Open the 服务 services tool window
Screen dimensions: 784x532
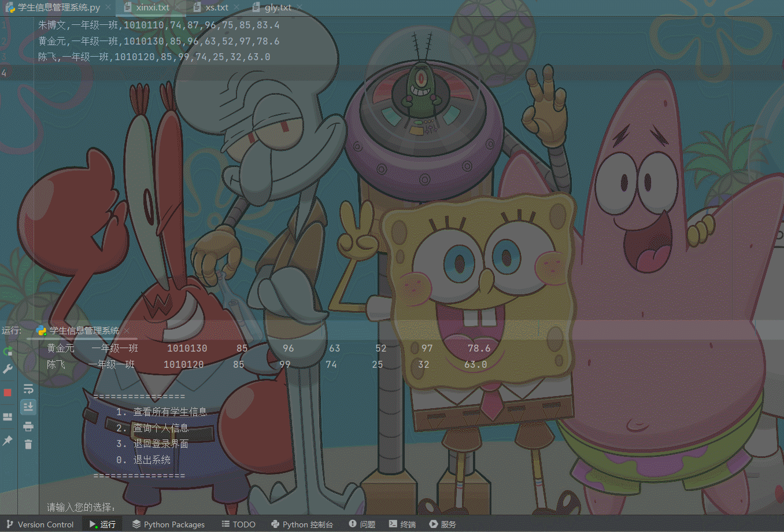pyautogui.click(x=442, y=524)
